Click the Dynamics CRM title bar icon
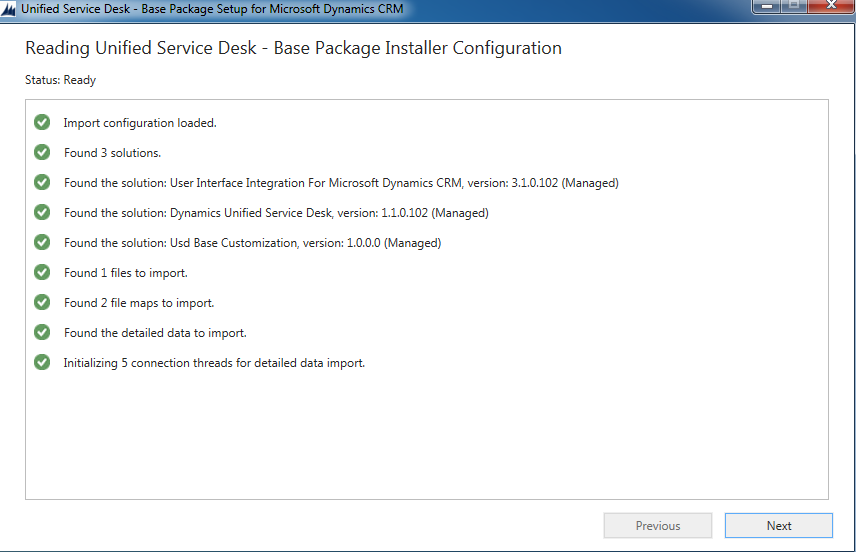This screenshot has height=552, width=856. pos(9,9)
